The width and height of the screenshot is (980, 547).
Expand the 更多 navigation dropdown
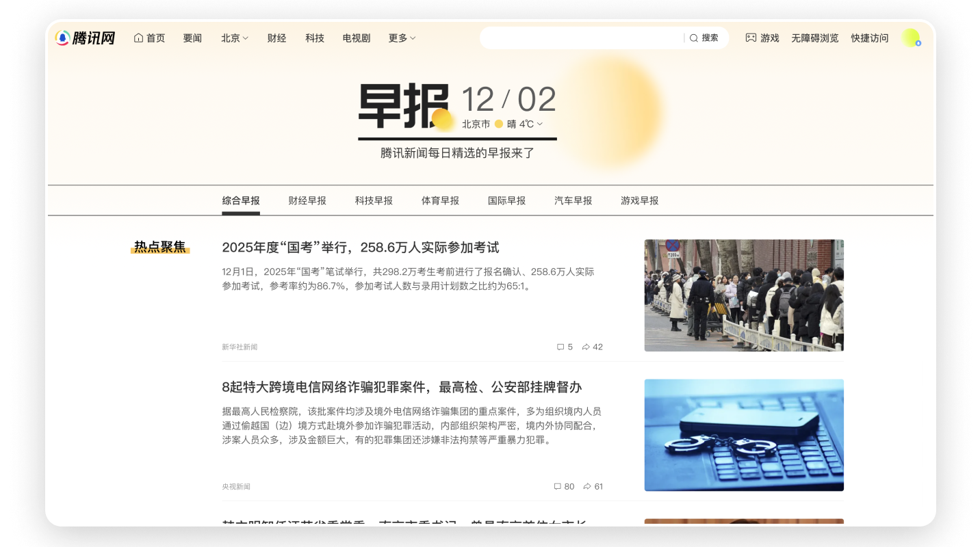tap(401, 38)
